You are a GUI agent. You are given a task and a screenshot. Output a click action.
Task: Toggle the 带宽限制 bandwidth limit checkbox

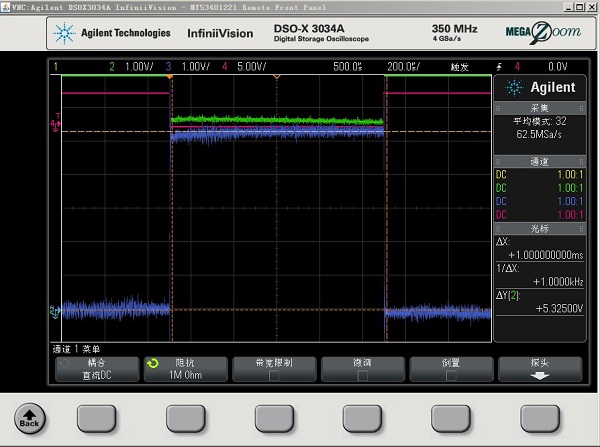point(273,377)
